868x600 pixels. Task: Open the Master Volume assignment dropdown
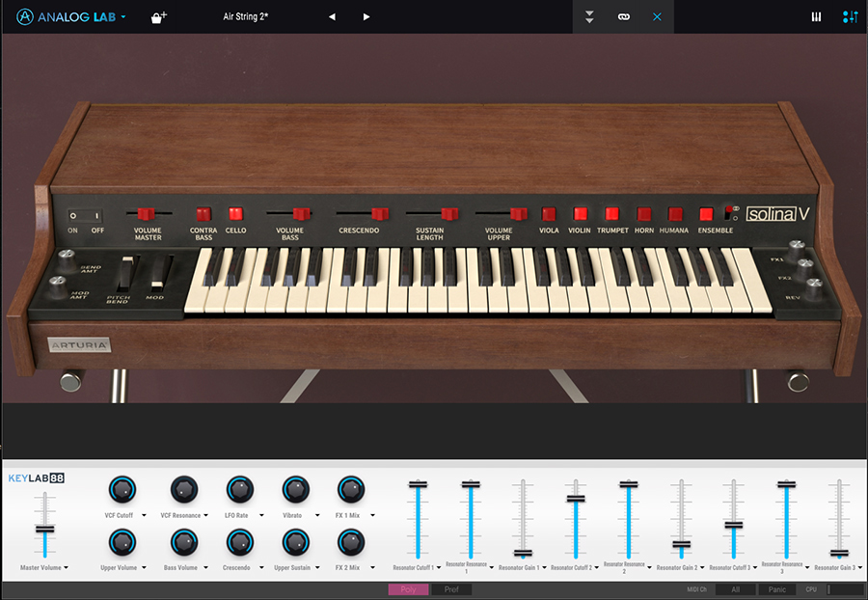click(x=66, y=568)
